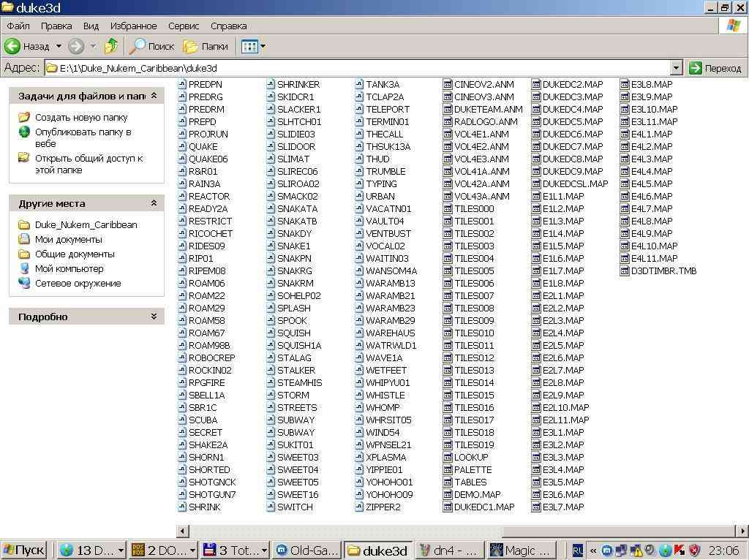The height and width of the screenshot is (560, 749).
Task: Open Forward button history dropdown arrow
Action: click(x=93, y=46)
